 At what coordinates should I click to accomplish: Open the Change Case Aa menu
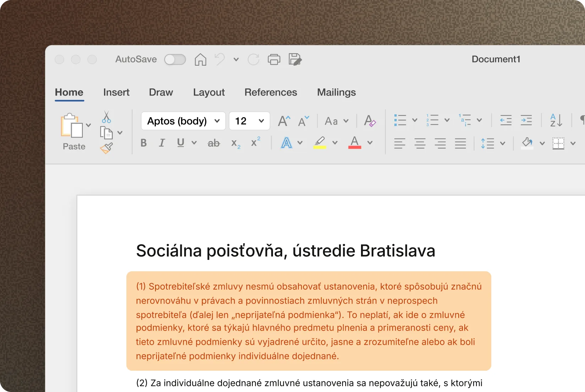[x=337, y=121]
